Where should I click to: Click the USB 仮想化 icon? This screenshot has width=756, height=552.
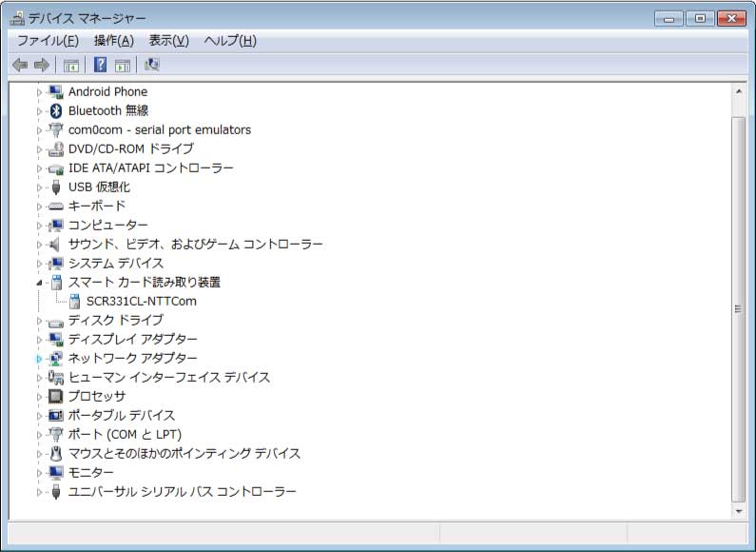pos(56,187)
